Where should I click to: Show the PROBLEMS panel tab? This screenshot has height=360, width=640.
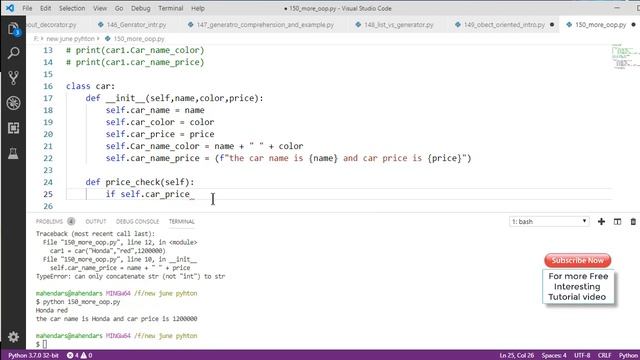coord(49,222)
